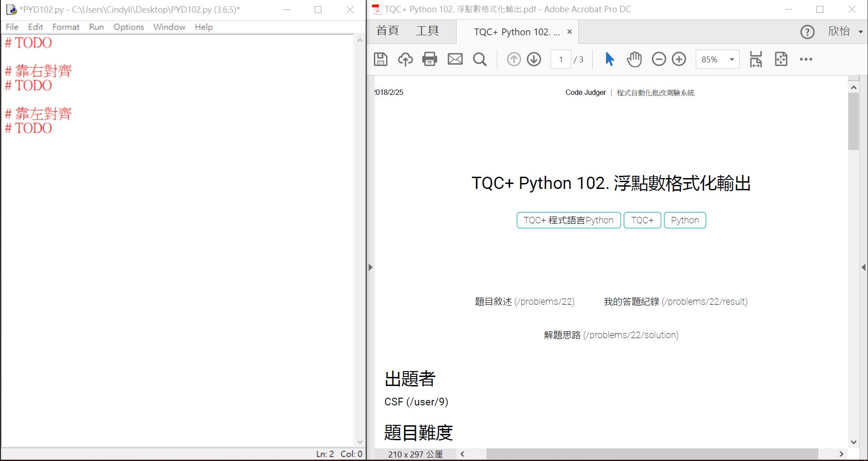Click the fit-width scrolling mode icon
The height and width of the screenshot is (461, 868).
[x=756, y=59]
